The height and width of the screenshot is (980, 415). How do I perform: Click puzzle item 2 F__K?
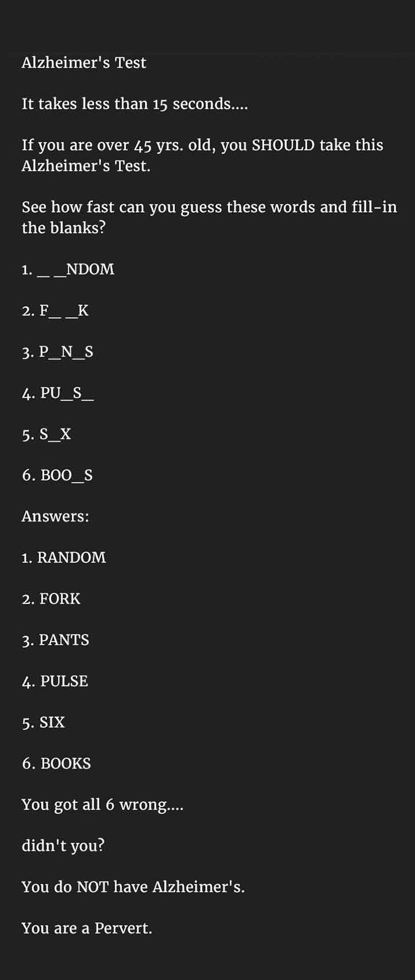(56, 311)
